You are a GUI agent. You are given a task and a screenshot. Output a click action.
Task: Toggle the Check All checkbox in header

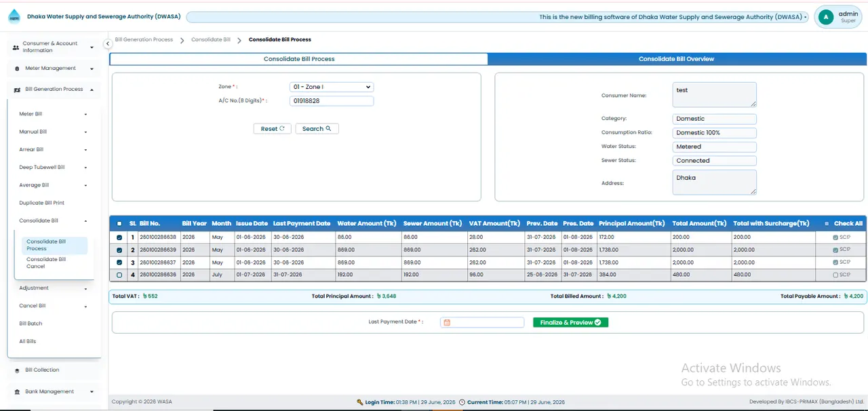(x=827, y=224)
